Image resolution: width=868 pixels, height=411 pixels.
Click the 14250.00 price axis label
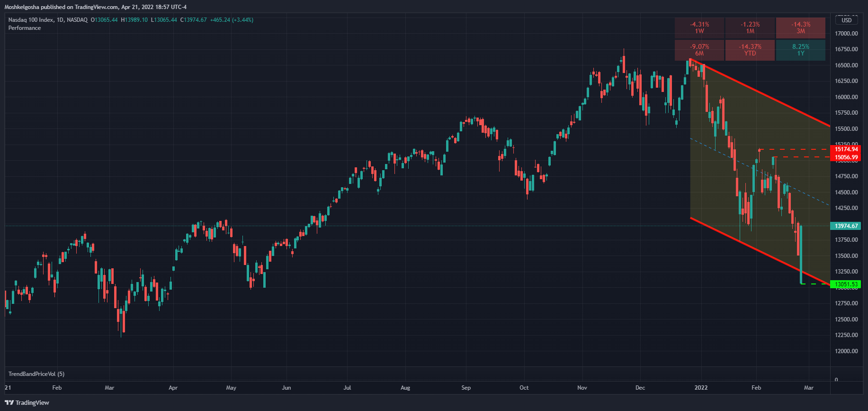pos(846,208)
